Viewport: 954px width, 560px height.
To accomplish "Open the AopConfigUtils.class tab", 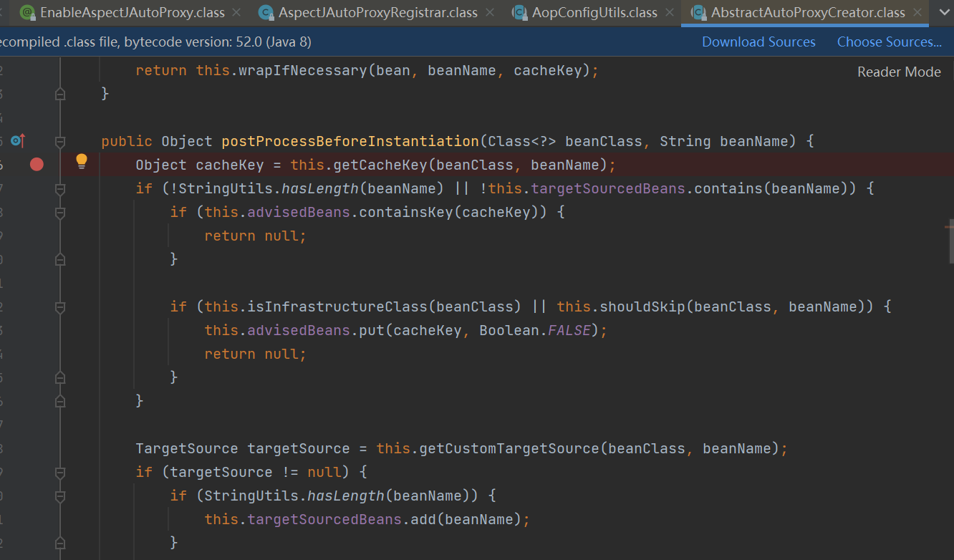I will [594, 12].
